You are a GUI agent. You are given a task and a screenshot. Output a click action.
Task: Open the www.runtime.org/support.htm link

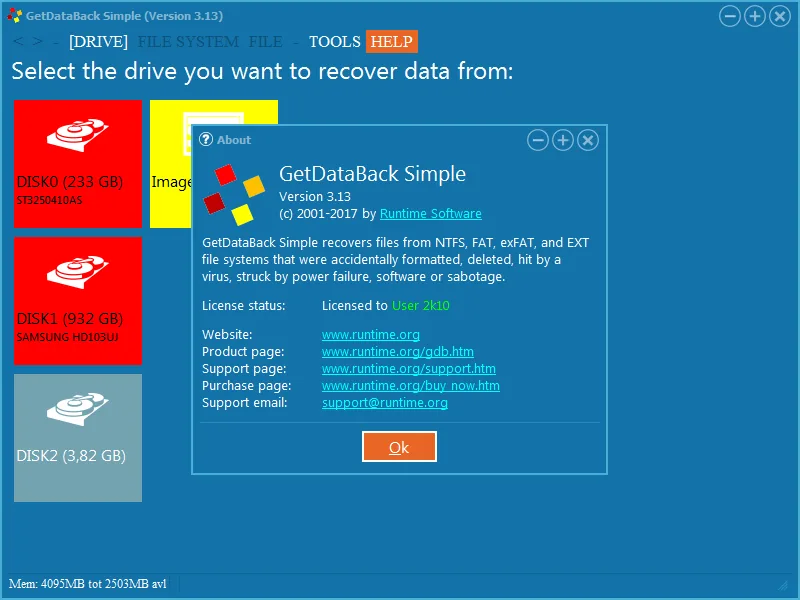coord(409,368)
